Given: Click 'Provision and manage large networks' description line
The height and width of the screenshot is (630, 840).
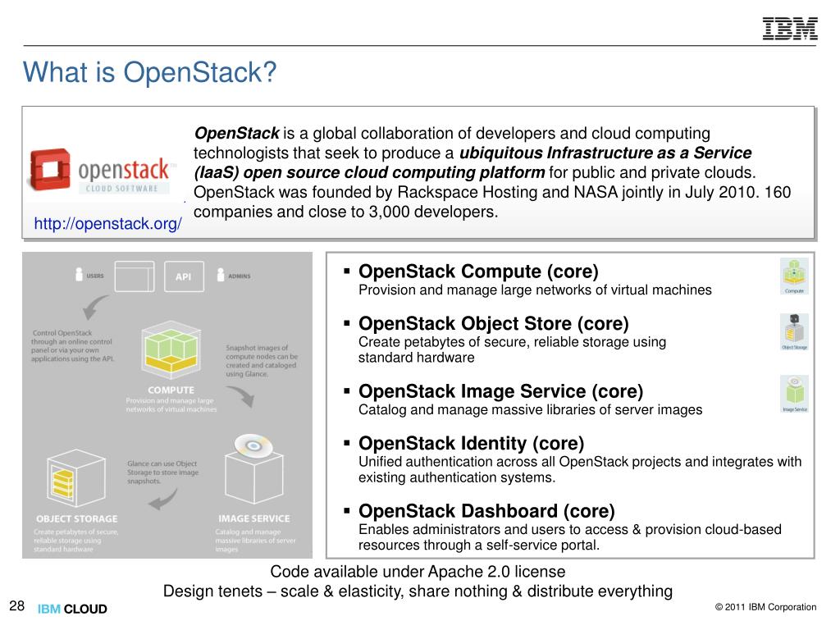Looking at the screenshot, I should [x=535, y=290].
